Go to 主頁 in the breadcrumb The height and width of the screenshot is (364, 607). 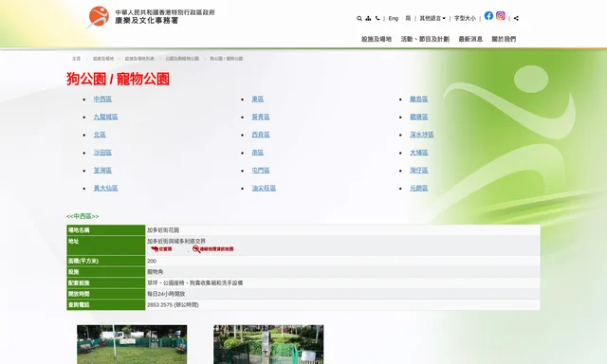(76, 59)
